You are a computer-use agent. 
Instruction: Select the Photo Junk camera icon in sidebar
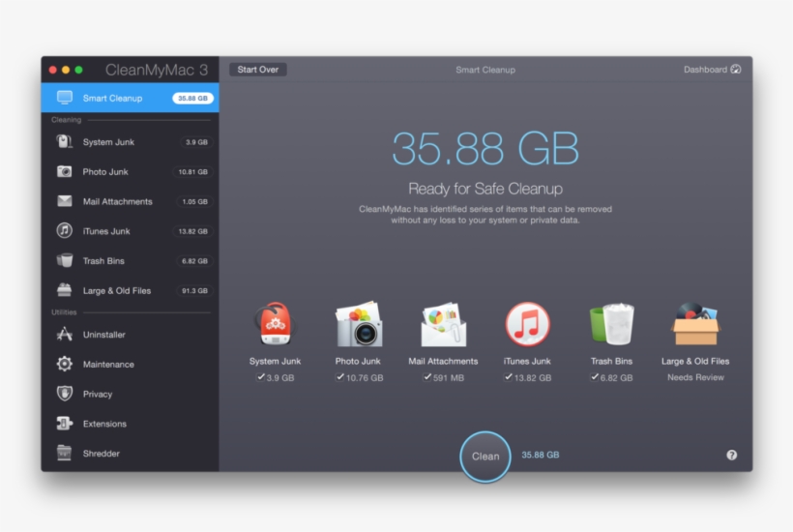[x=64, y=171]
